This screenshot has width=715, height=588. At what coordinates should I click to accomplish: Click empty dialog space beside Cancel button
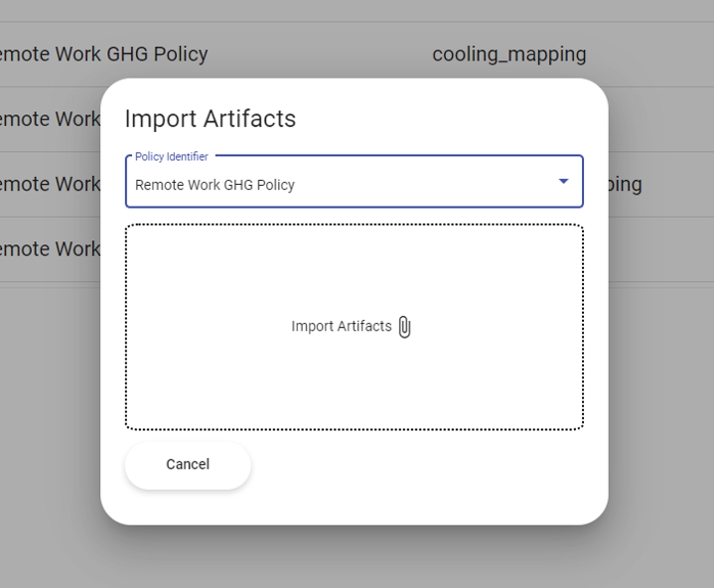[417, 465]
